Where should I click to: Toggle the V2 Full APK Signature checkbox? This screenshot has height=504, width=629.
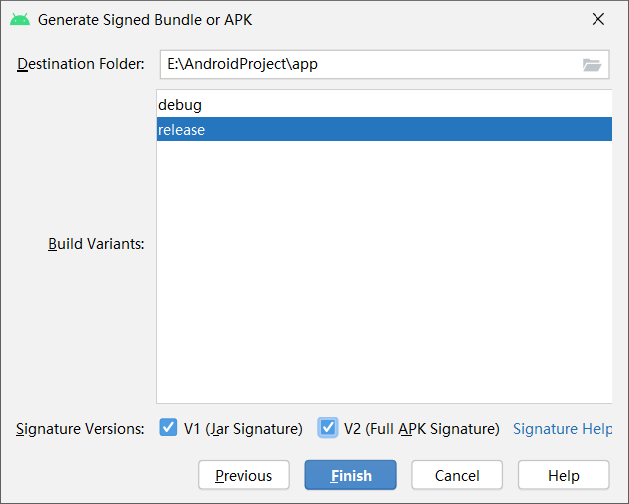328,428
